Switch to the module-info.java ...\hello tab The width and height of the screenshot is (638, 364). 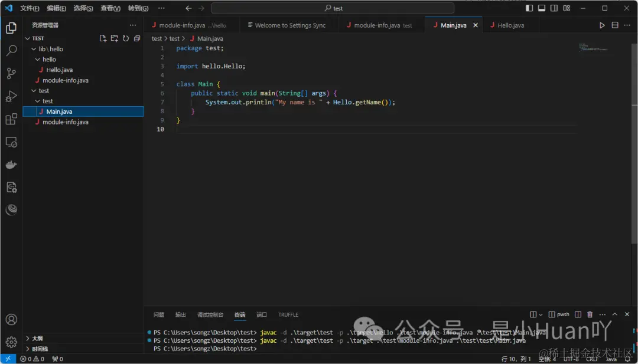click(x=191, y=25)
